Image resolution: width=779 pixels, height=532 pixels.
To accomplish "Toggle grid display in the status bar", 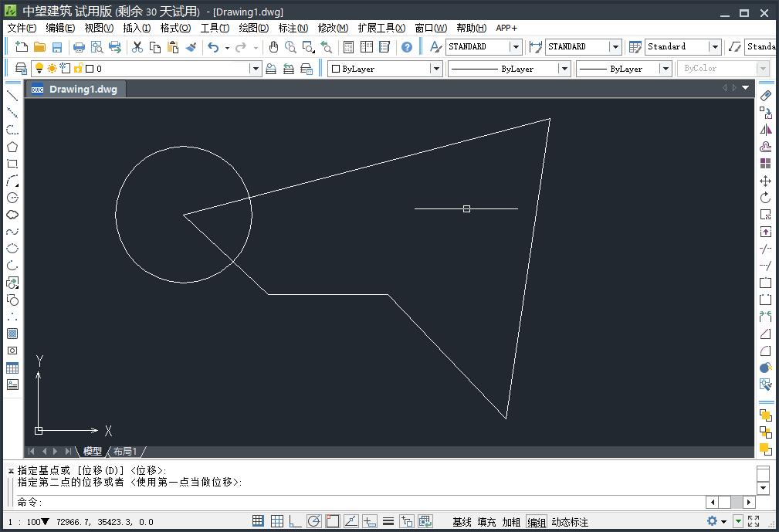I will (x=276, y=521).
